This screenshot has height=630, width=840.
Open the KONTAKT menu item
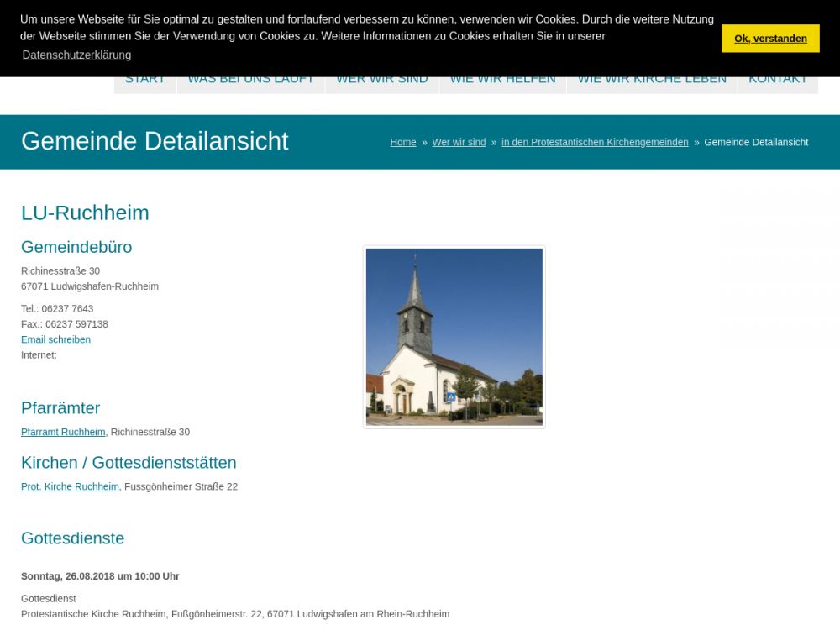click(777, 83)
